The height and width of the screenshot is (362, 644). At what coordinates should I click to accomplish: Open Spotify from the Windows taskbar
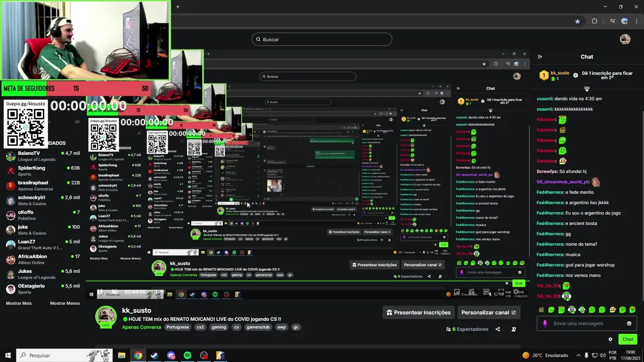[x=187, y=355]
